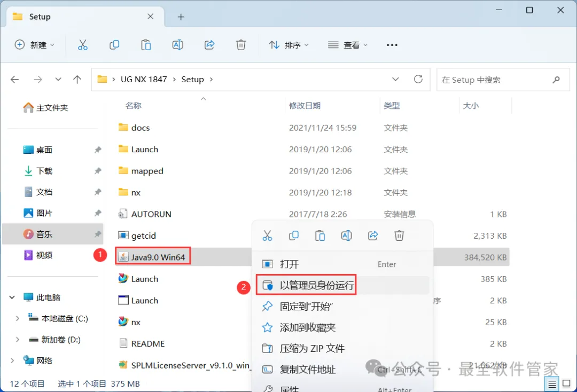Add a new tab with plus button
Screen dimensions: 577x392
(x=181, y=17)
